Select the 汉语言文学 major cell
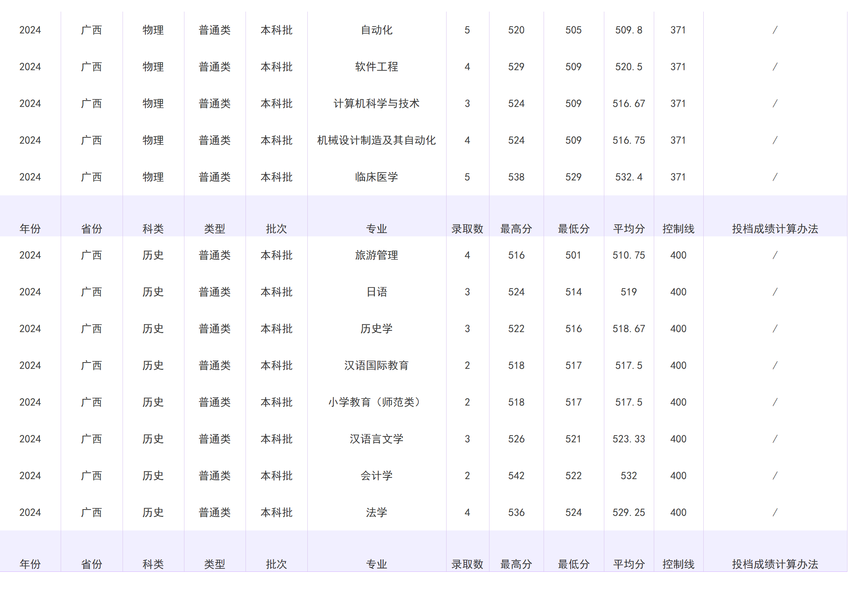This screenshot has height=614, width=868. click(377, 439)
